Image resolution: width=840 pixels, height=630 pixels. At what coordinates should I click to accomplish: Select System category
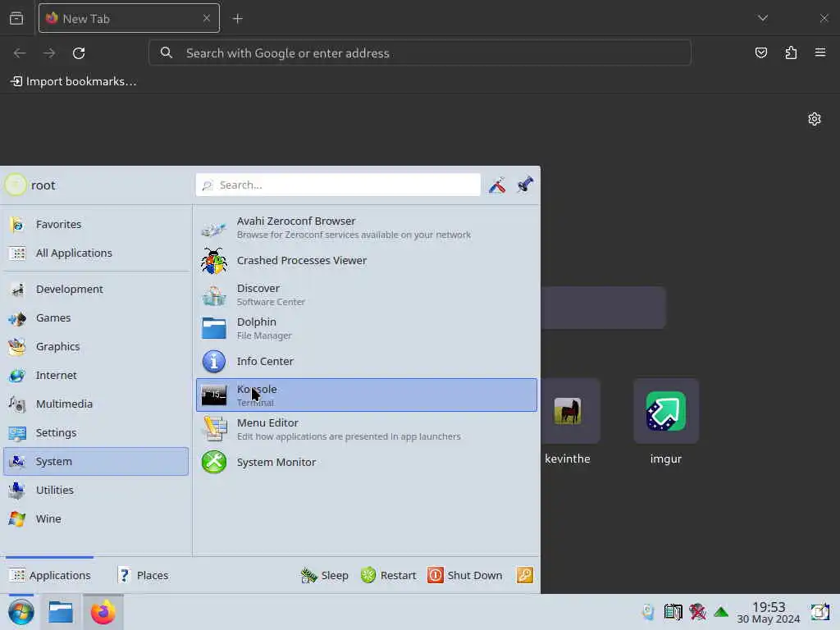(x=96, y=461)
